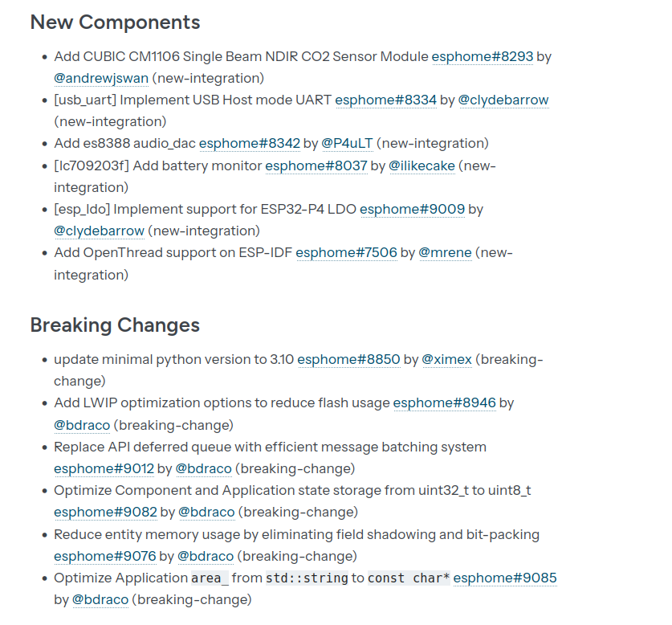Click @bdraco link beside esphome#9085
The width and height of the screenshot is (672, 625).
100,599
